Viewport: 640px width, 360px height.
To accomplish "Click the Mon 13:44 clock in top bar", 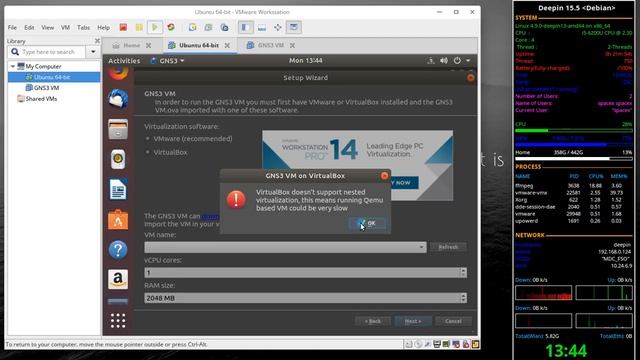I will click(x=306, y=61).
